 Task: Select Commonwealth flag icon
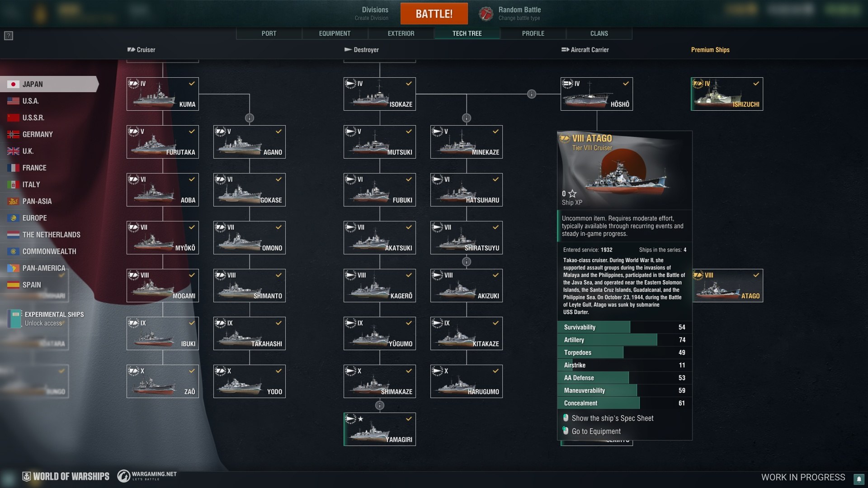(x=13, y=251)
